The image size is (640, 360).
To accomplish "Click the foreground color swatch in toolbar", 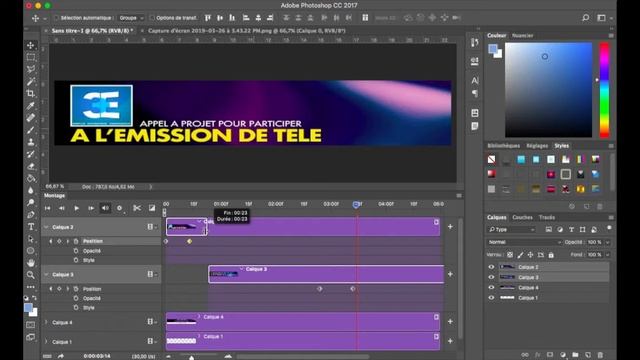I will point(28,308).
